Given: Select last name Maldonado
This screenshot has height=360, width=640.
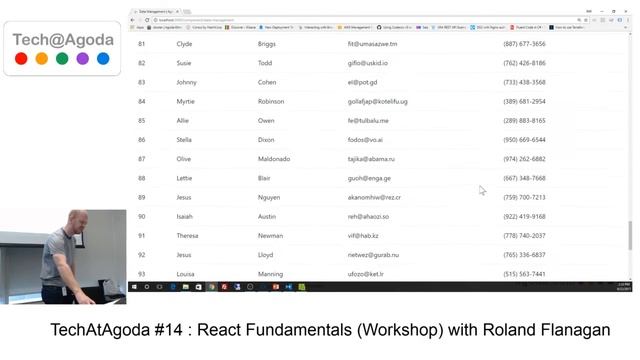Looking at the screenshot, I should click(274, 159).
